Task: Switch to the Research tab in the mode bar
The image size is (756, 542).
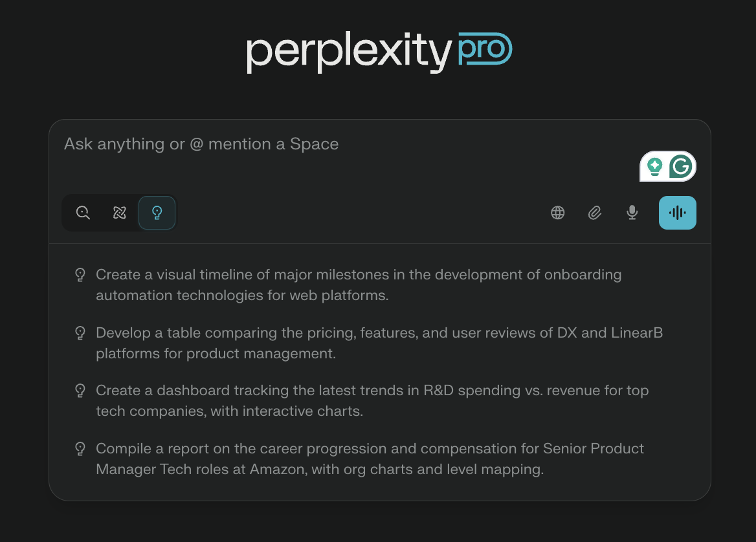Action: tap(120, 212)
